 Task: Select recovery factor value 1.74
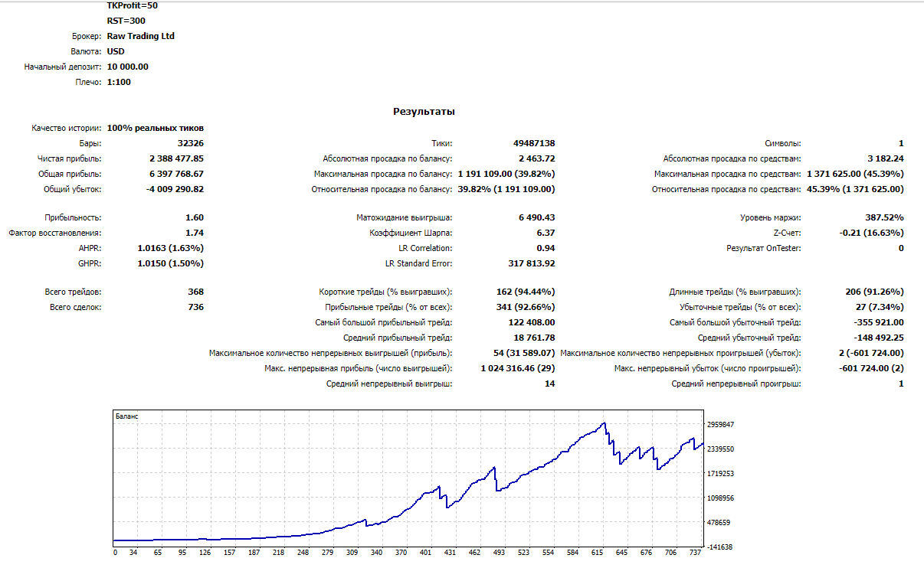tap(195, 233)
